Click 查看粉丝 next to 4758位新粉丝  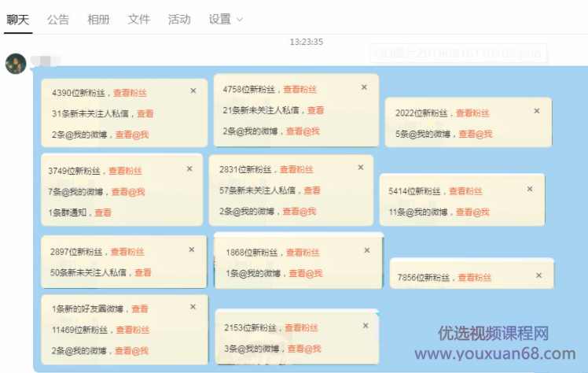pyautogui.click(x=300, y=90)
